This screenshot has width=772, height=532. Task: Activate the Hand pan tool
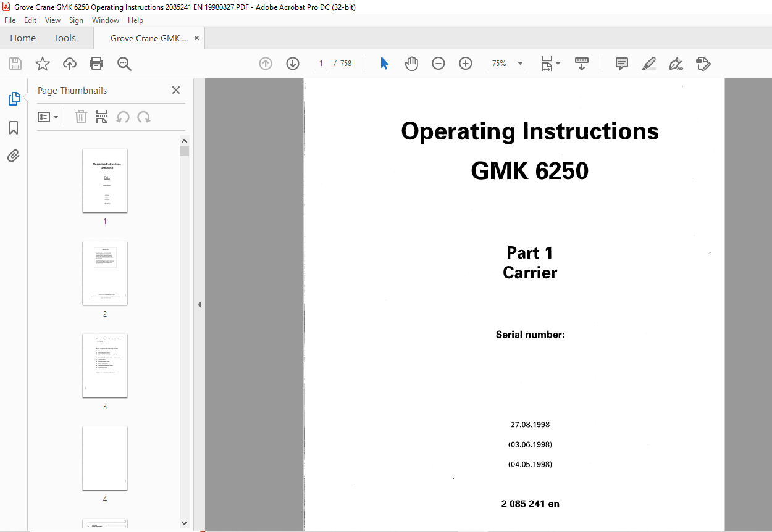(411, 64)
